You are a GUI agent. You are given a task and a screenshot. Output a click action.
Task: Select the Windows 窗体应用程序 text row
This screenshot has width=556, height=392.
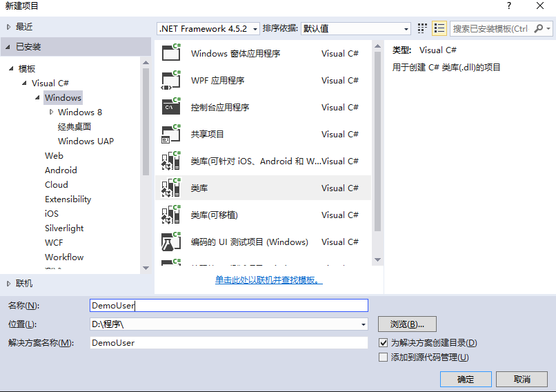[x=263, y=53]
